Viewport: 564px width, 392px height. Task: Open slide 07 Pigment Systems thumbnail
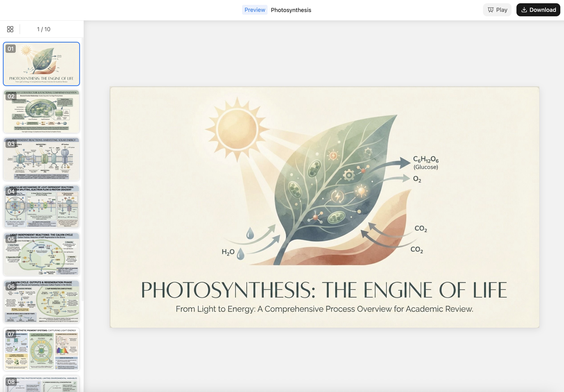[41, 350]
